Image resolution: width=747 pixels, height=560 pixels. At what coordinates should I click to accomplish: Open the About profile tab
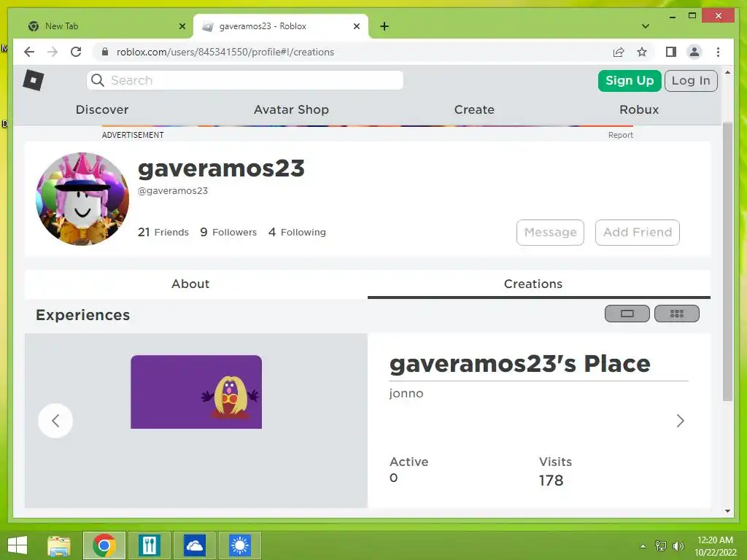(x=190, y=284)
